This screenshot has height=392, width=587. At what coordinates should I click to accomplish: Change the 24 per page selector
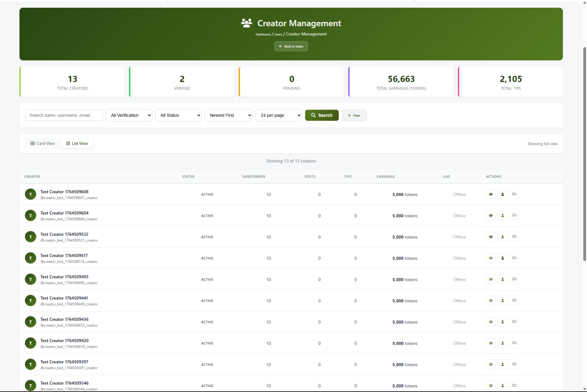point(278,115)
